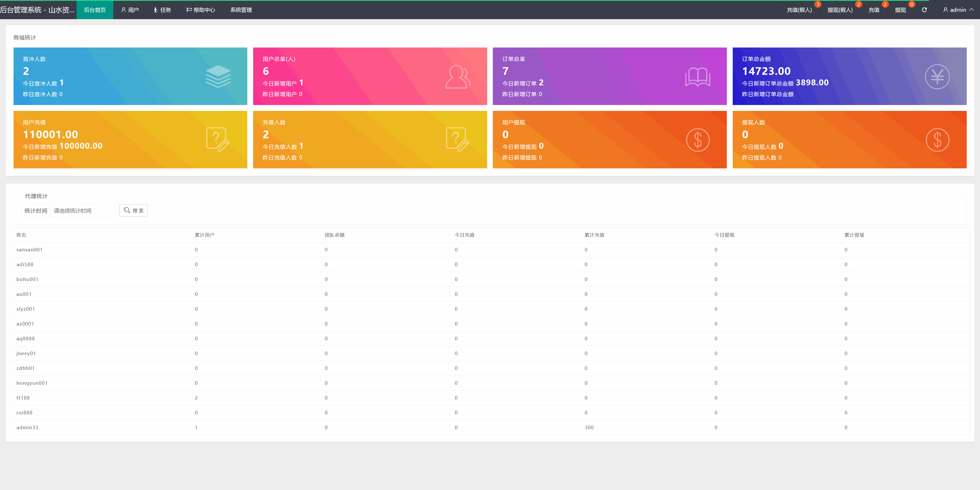Open the 用户 menu

coord(130,10)
